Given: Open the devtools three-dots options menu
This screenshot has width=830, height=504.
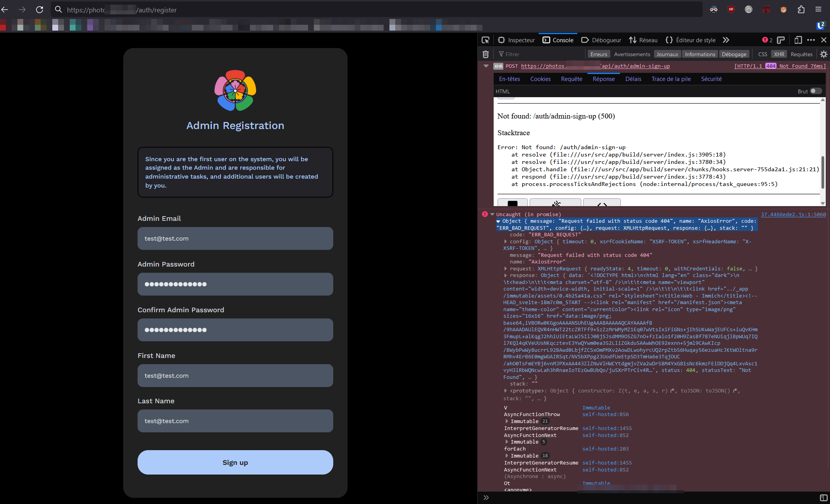Looking at the screenshot, I should tap(811, 40).
